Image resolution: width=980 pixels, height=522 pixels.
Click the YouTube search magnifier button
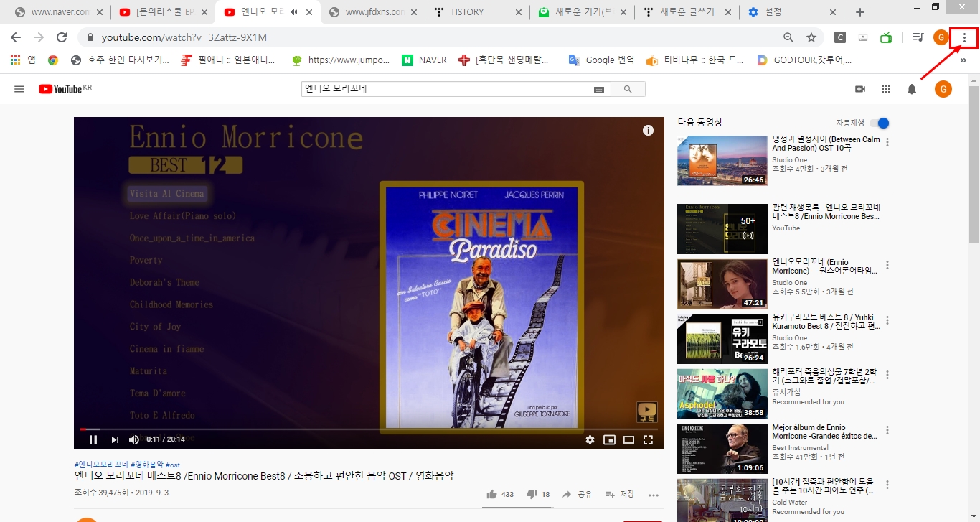(627, 89)
